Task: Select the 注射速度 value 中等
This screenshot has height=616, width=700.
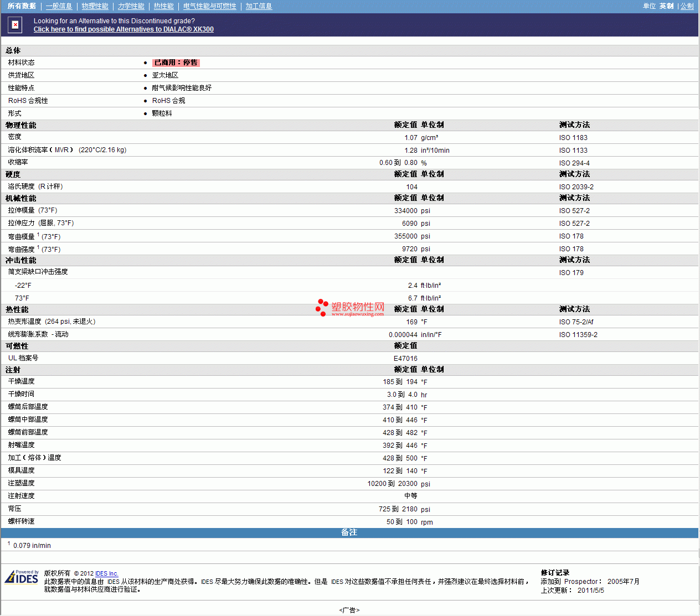Action: pyautogui.click(x=411, y=496)
